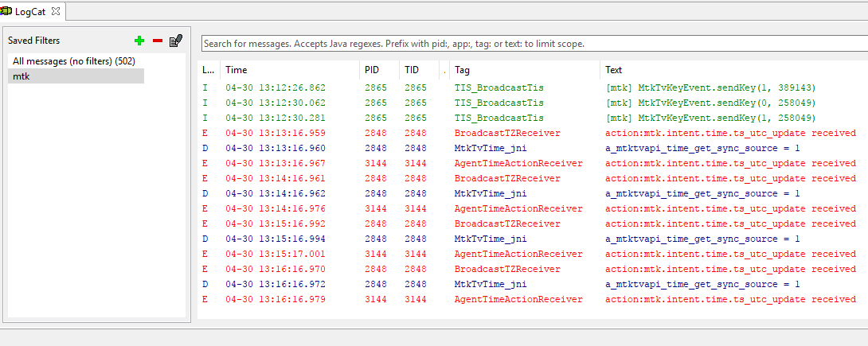Click the PID column header
This screenshot has height=346, width=868.
pos(380,70)
